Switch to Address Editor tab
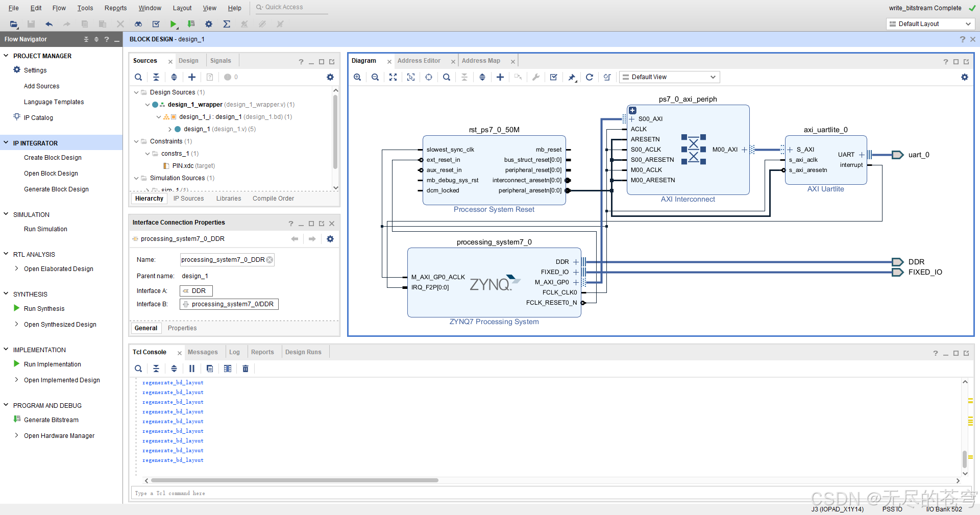 [419, 61]
